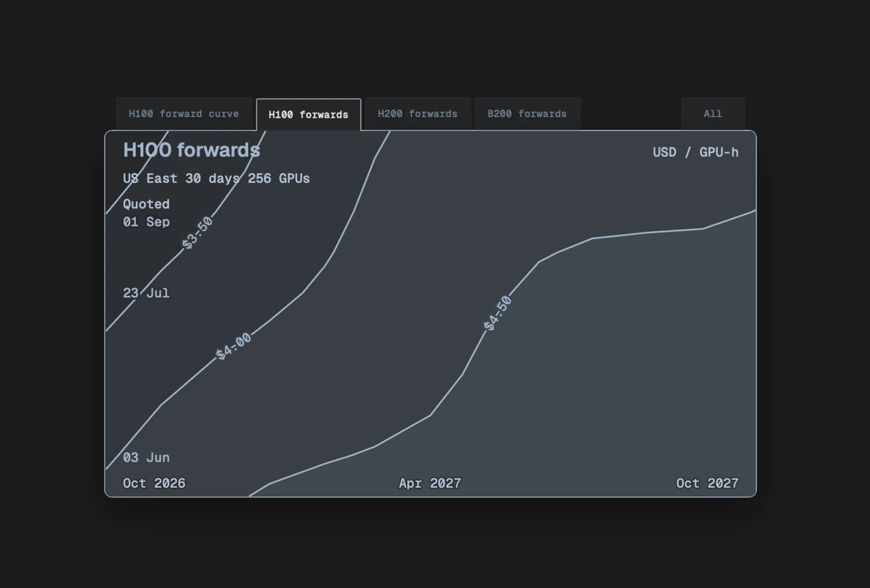Click the Quoted axis label

(x=146, y=204)
